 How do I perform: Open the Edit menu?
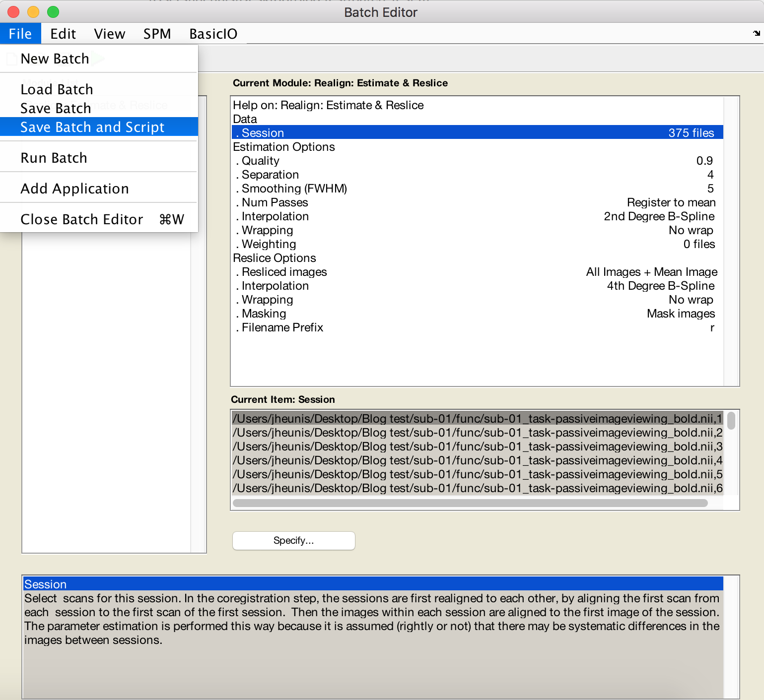tap(63, 34)
